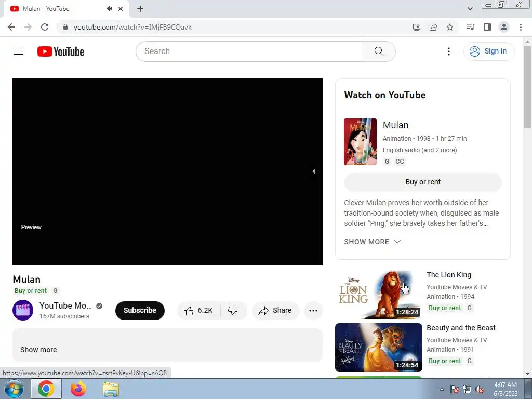Focus the YouTube Search field
Viewport: 532px width, 399px height.
click(x=249, y=51)
